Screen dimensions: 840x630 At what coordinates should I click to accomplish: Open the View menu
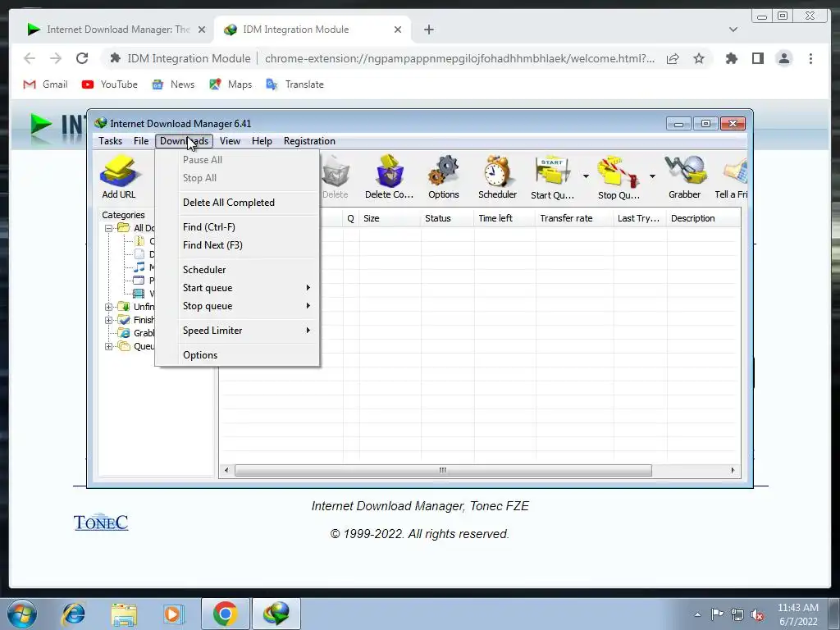click(x=230, y=141)
